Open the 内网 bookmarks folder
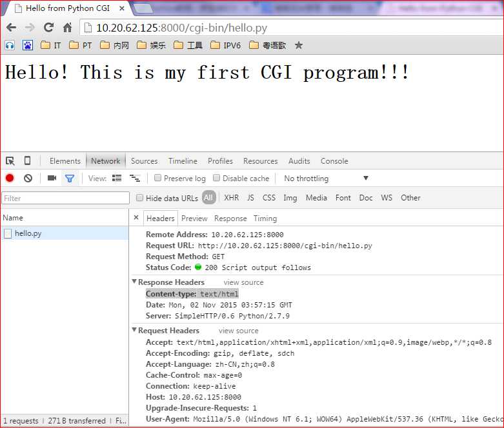Screen dimensions: 504x428 (x=114, y=45)
